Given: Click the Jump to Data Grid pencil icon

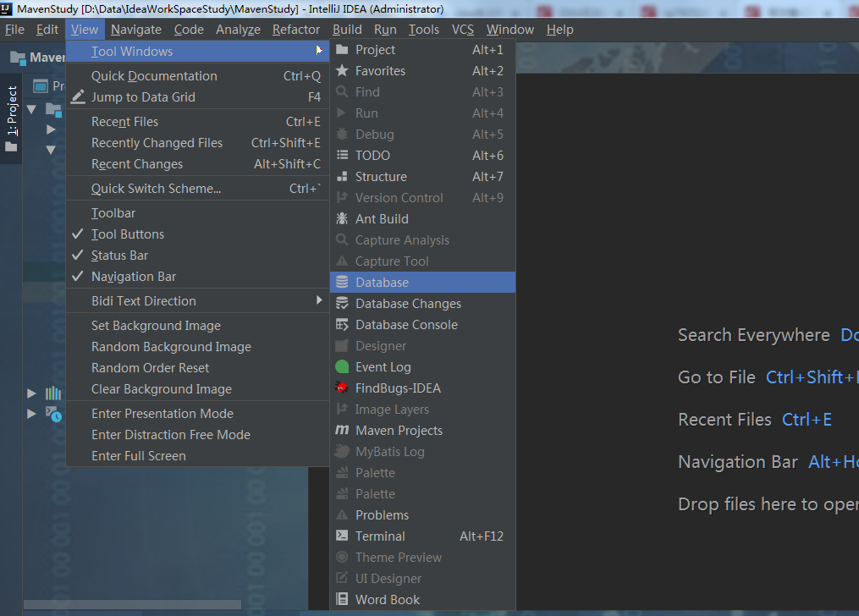Looking at the screenshot, I should tap(79, 97).
